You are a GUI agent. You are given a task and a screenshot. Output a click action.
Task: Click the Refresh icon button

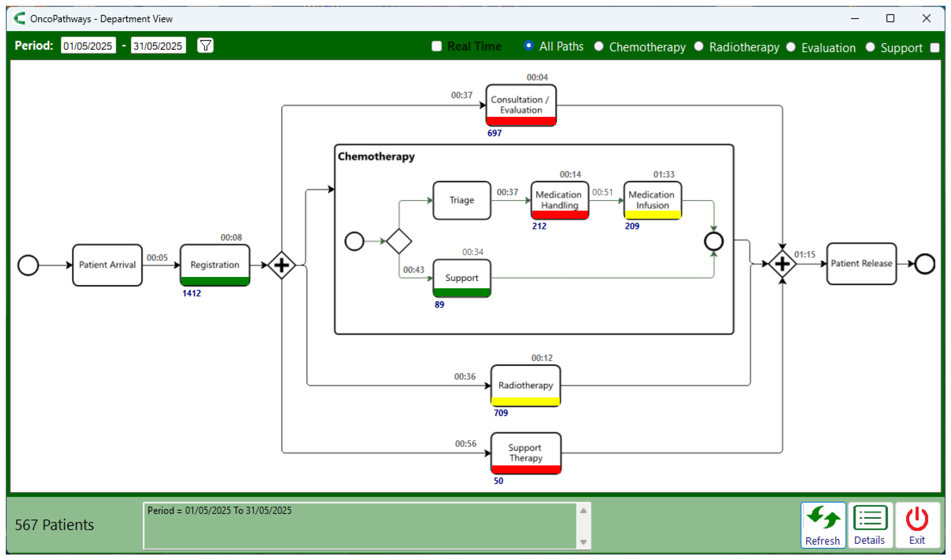point(823,525)
